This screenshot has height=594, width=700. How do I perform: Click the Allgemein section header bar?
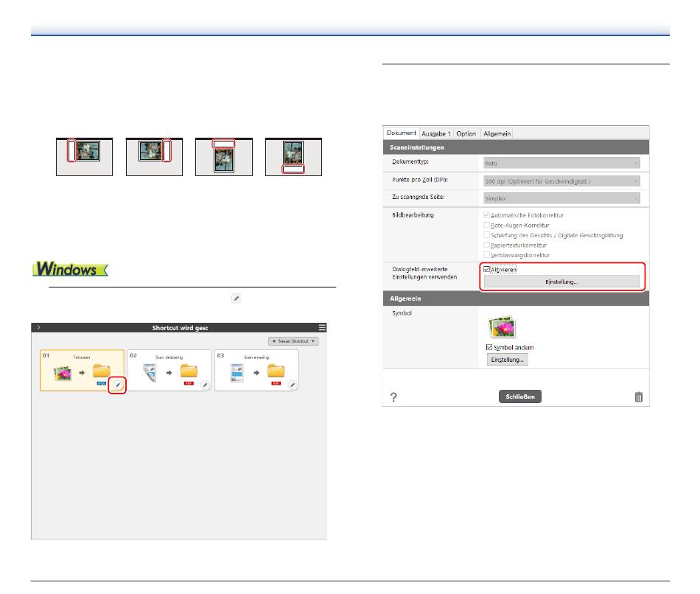[x=516, y=298]
